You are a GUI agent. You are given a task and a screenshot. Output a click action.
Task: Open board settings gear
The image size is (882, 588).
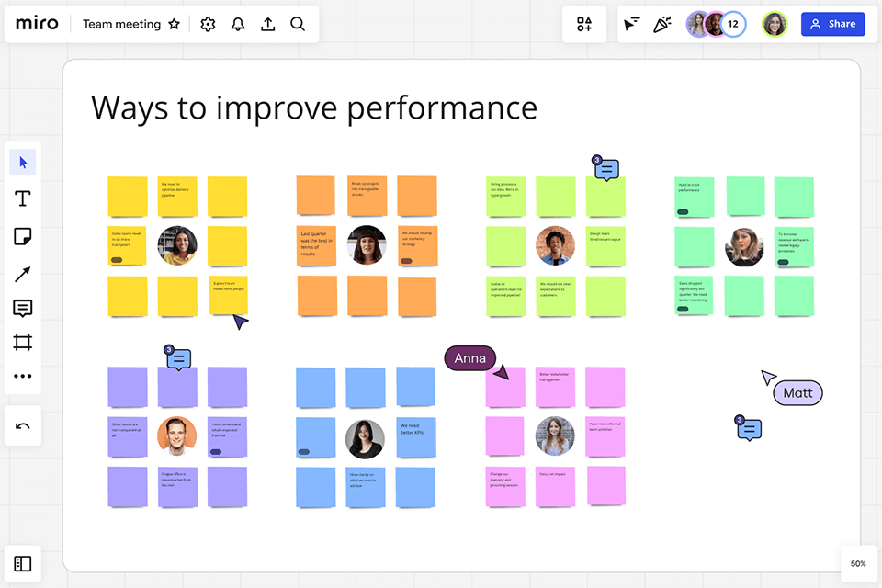(208, 24)
